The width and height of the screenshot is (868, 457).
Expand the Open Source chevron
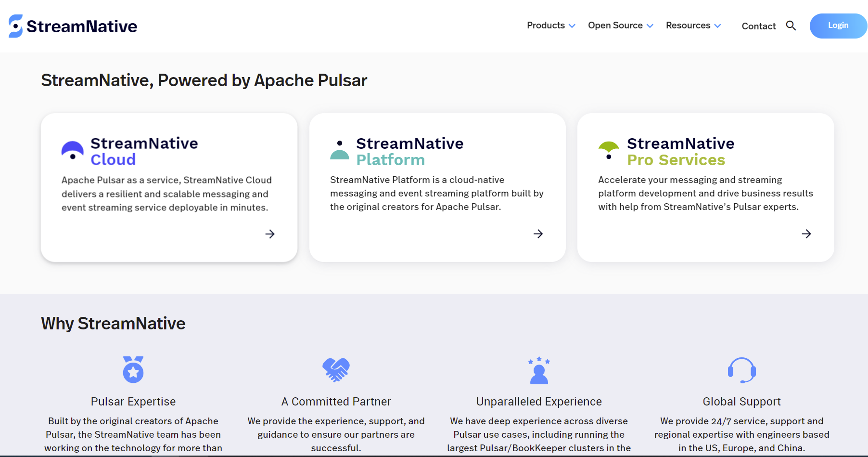650,26
